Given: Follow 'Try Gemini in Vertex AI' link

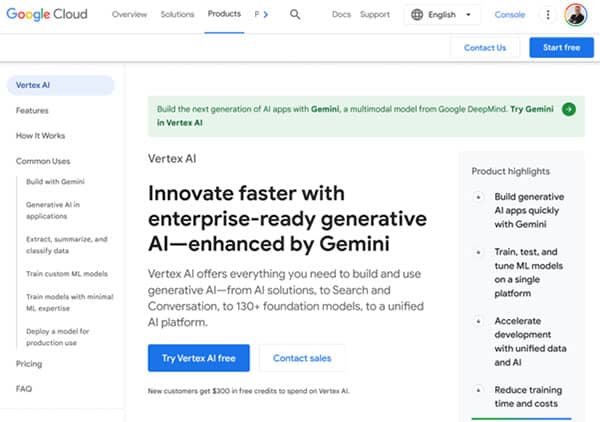Looking at the screenshot, I should 532,109.
